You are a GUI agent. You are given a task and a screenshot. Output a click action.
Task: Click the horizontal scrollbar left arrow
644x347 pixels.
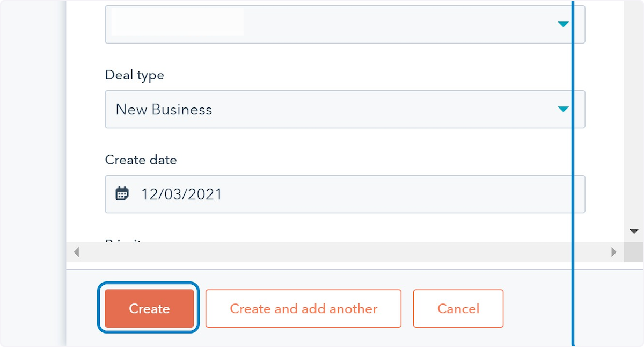click(x=76, y=252)
